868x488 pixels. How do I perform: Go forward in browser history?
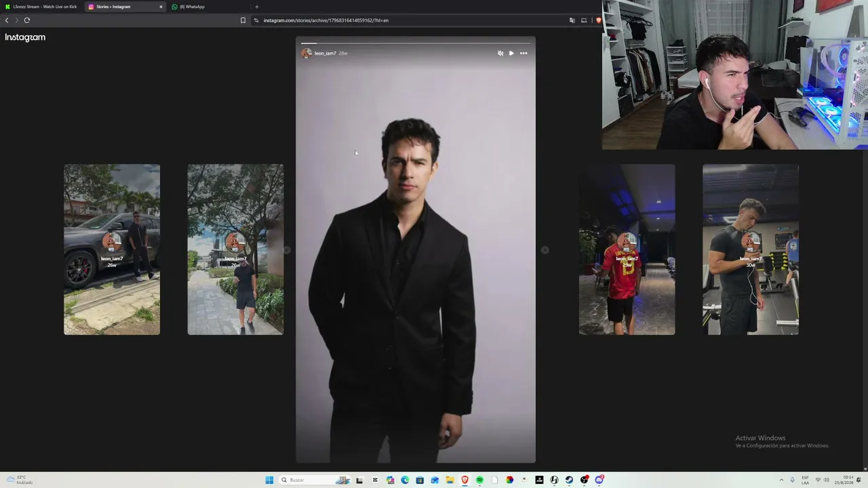tap(17, 20)
